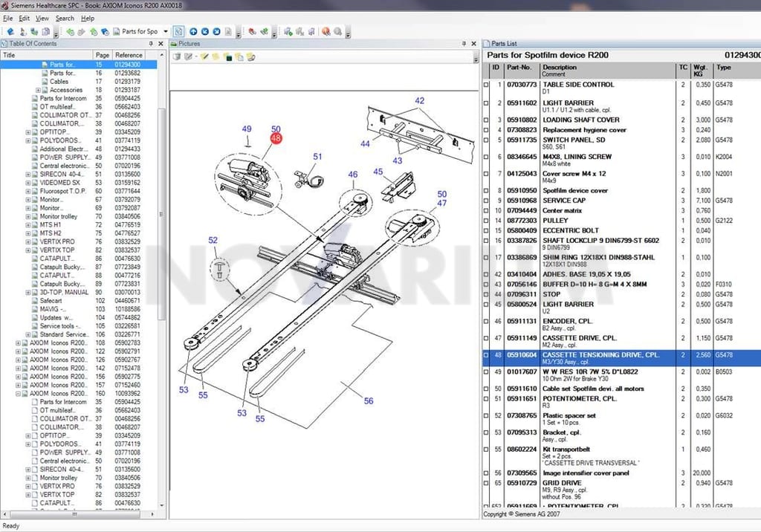Go back with the green back arrow

tap(71, 31)
